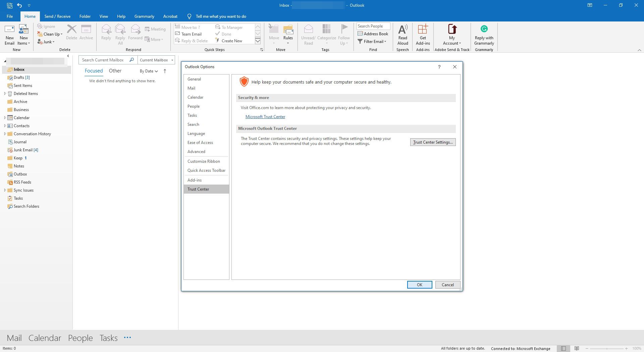Select Add-ins in Outlook Options
Viewport: 644px width, 352px height.
206,180
